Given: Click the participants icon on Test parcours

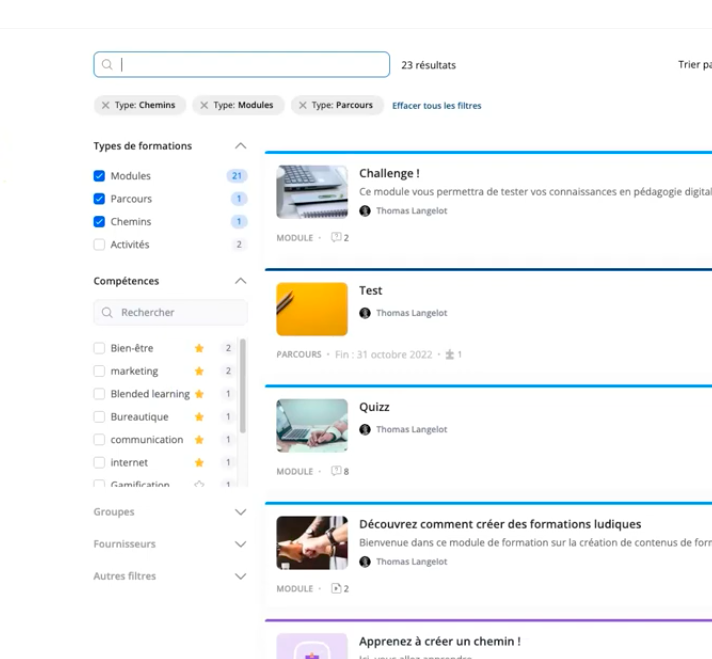Looking at the screenshot, I should point(450,354).
